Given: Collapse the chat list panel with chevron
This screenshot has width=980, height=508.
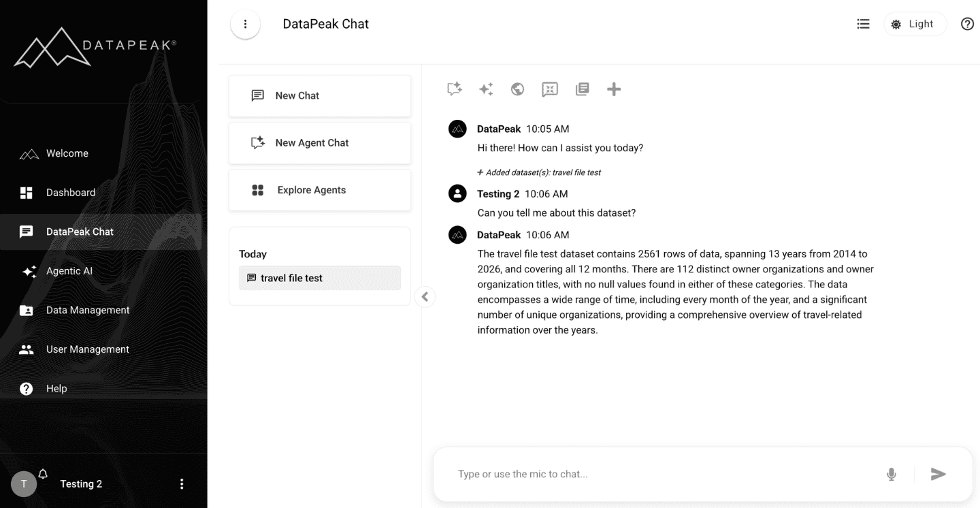Looking at the screenshot, I should pyautogui.click(x=425, y=297).
